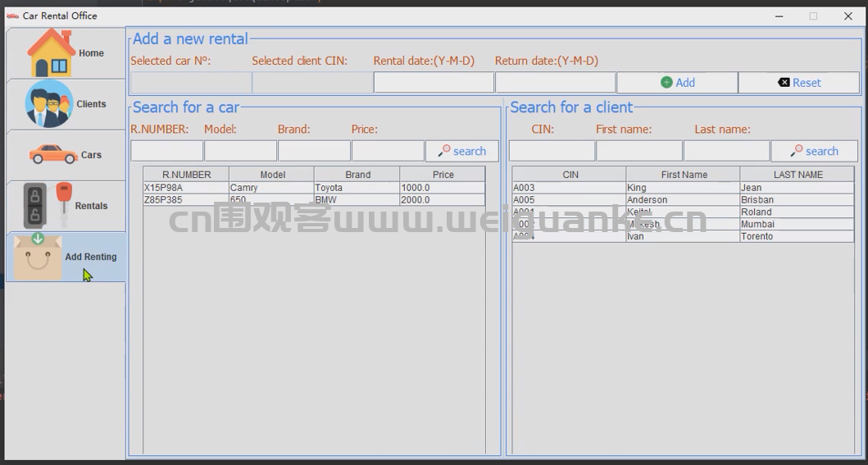
Task: Select car row X15P98A
Action: (315, 188)
